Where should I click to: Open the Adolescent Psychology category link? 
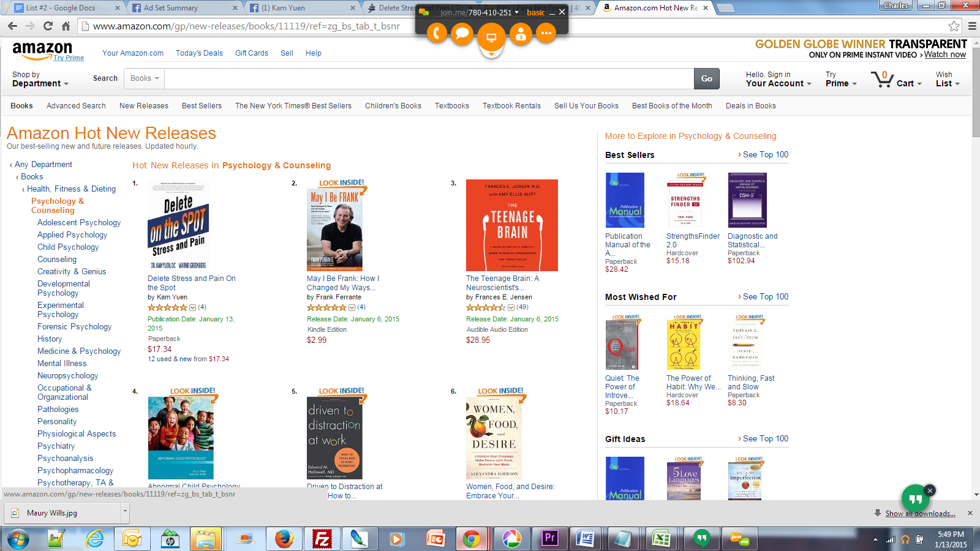(x=79, y=223)
